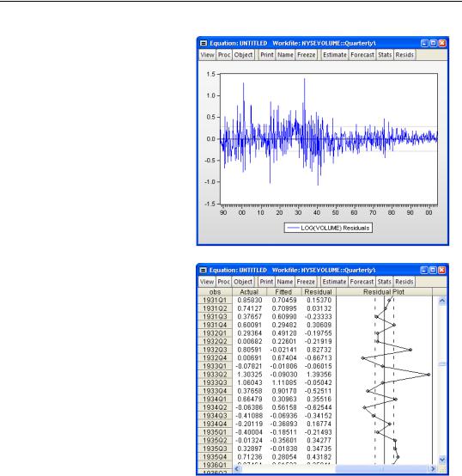Click Forecast button in residual graph window
The height and width of the screenshot is (476, 462).
362,55
